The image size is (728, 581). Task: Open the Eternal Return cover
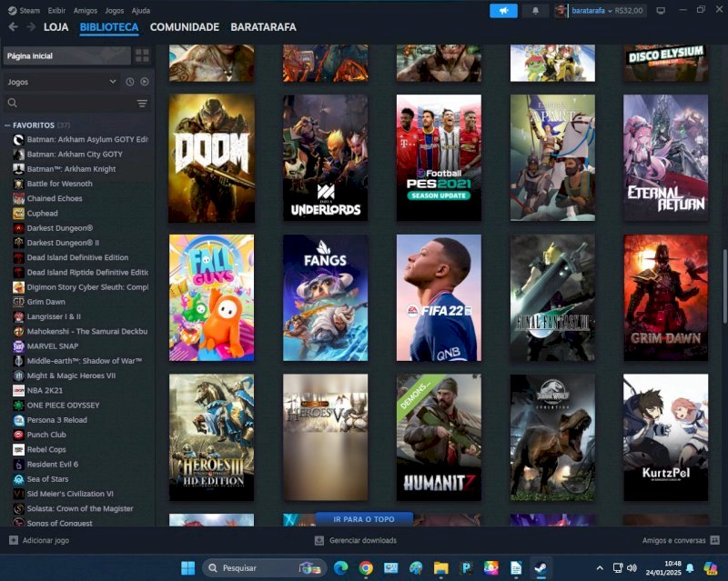(666, 158)
